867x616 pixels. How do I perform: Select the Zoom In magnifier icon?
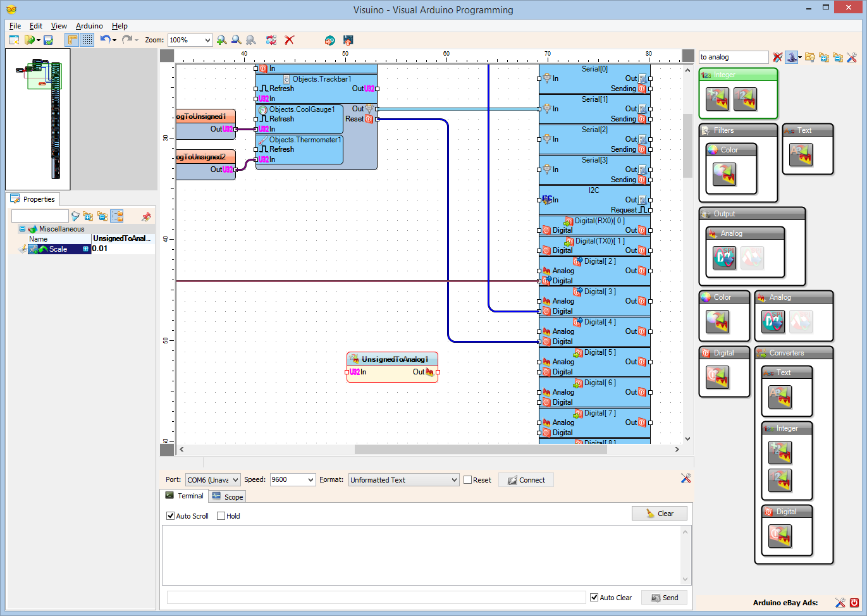point(221,39)
